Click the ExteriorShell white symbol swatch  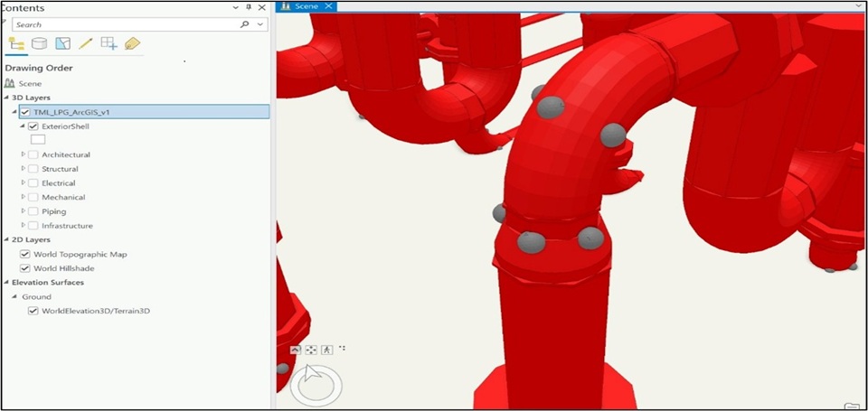(38, 140)
